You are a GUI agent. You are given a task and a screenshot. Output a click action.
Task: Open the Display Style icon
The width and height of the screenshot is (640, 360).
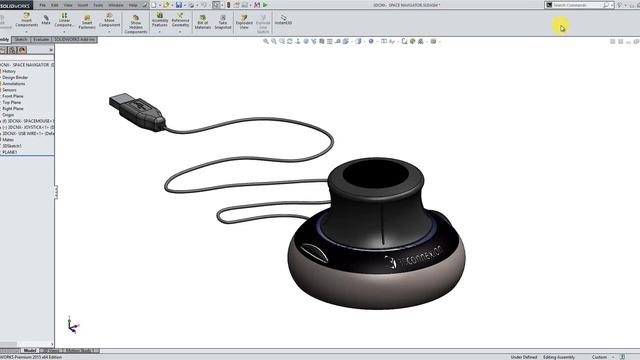pos(358,41)
